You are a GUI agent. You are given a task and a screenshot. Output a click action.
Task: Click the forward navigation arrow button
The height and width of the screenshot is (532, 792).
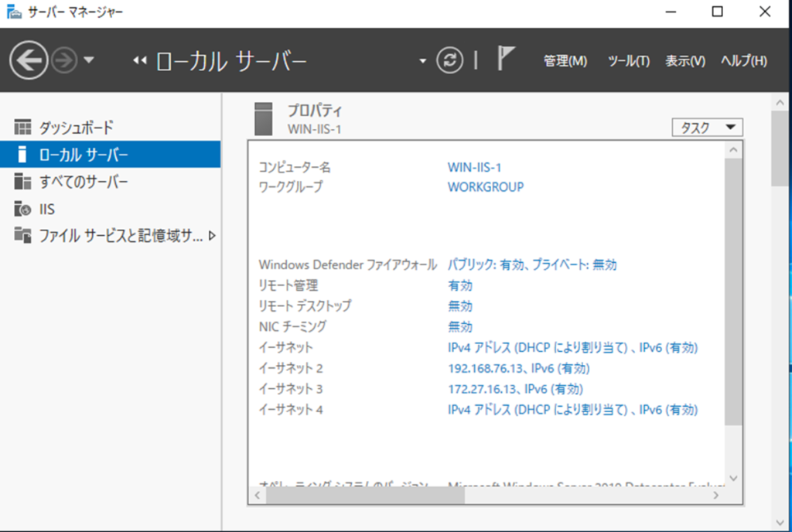click(65, 61)
